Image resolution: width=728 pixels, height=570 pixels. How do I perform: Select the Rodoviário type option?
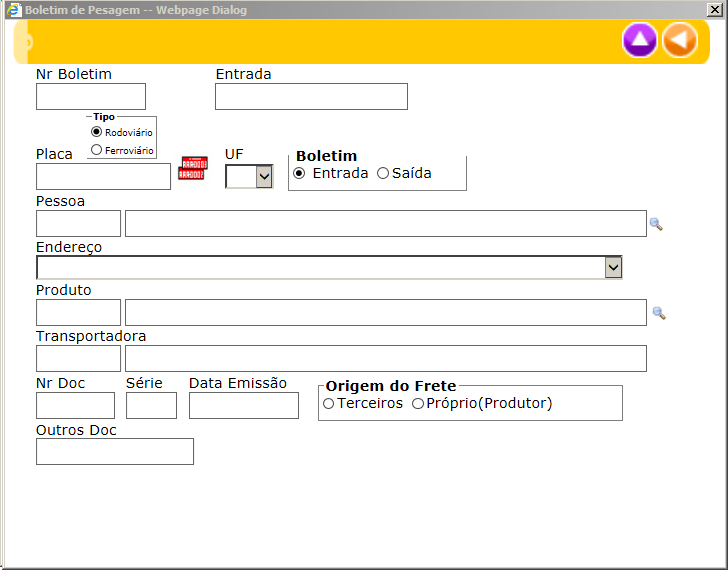click(97, 131)
